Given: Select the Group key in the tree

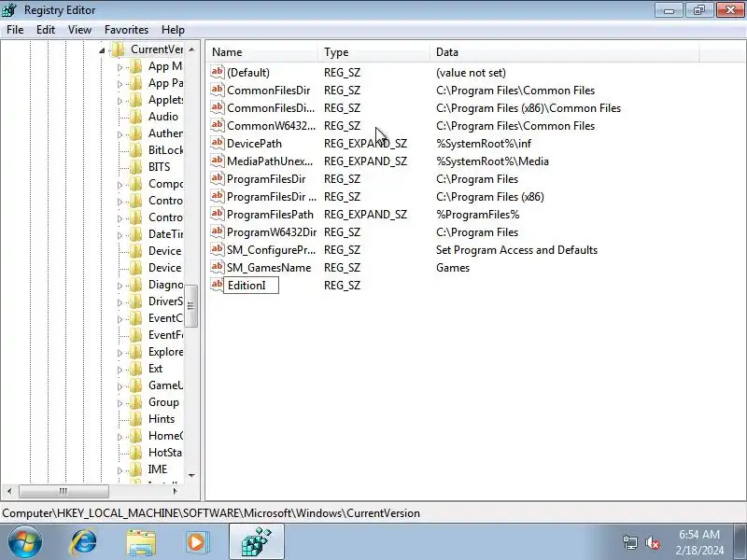Looking at the screenshot, I should tap(163, 402).
